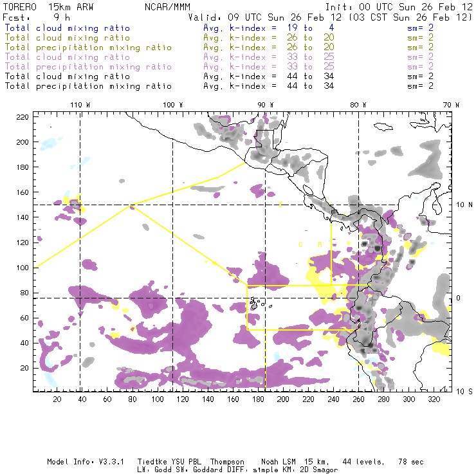The image size is (476, 476).
Task: Click the '100 W' longitude label
Action: [x=173, y=105]
